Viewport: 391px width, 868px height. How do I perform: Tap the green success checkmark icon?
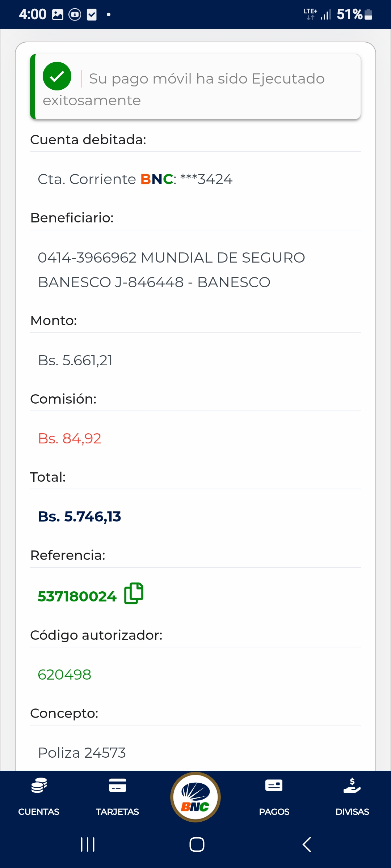(57, 76)
